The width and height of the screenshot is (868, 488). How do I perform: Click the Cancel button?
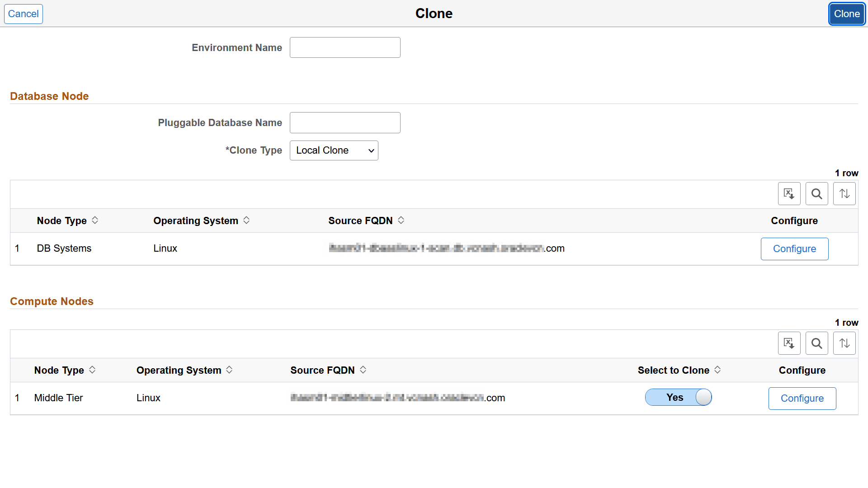(23, 14)
